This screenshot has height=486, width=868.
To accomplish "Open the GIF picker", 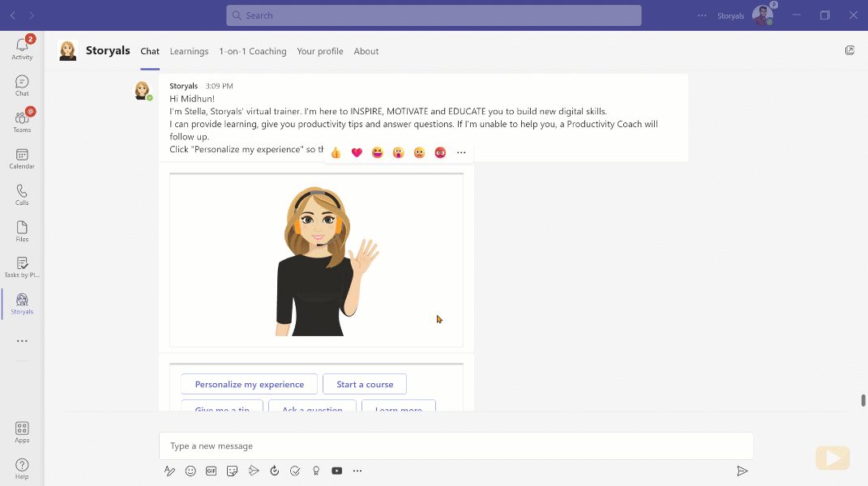I will point(211,471).
